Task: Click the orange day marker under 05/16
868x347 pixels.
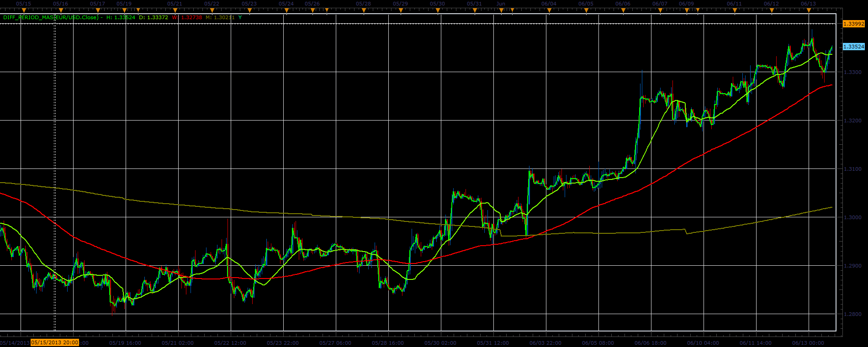Action: pos(61,10)
